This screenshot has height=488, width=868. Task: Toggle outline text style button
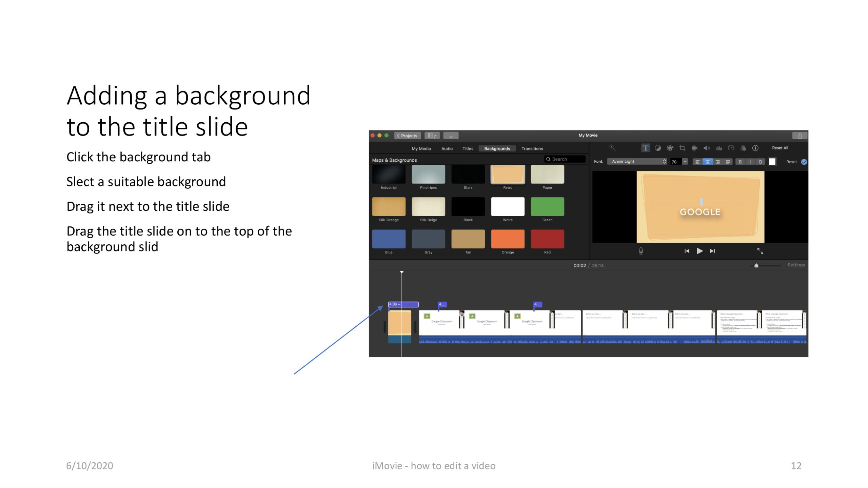pyautogui.click(x=760, y=162)
